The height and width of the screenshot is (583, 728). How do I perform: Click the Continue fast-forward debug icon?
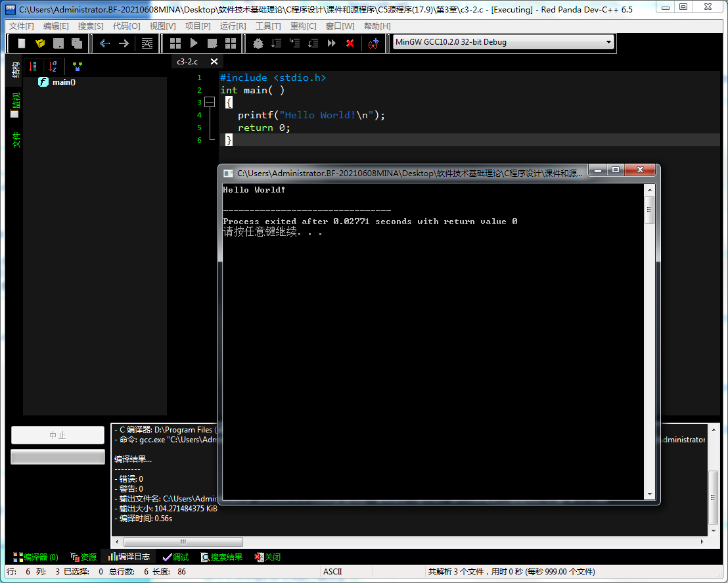[332, 43]
